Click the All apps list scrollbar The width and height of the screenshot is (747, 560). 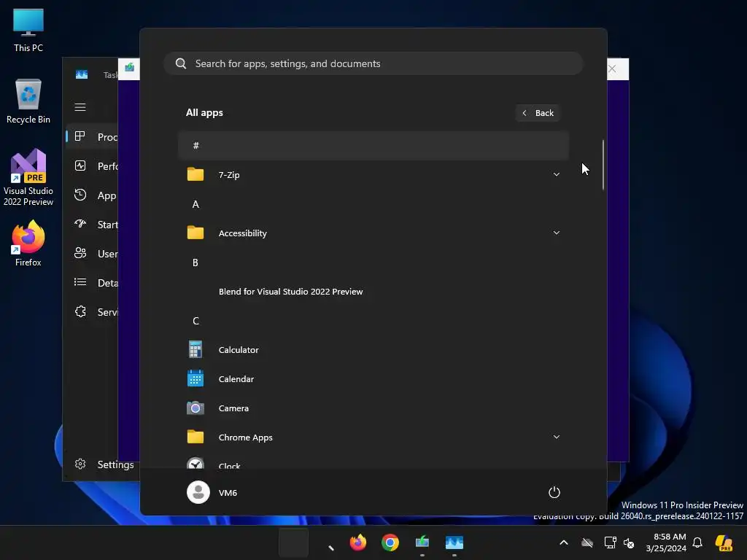[603, 165]
